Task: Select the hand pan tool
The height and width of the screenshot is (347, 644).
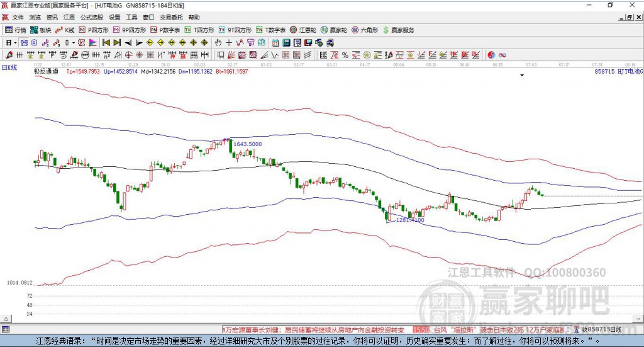Action: click(218, 43)
